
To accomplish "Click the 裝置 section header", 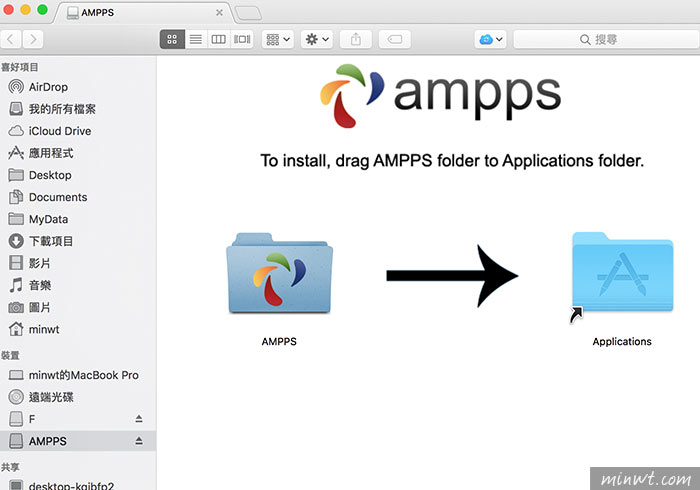I will tap(10, 356).
